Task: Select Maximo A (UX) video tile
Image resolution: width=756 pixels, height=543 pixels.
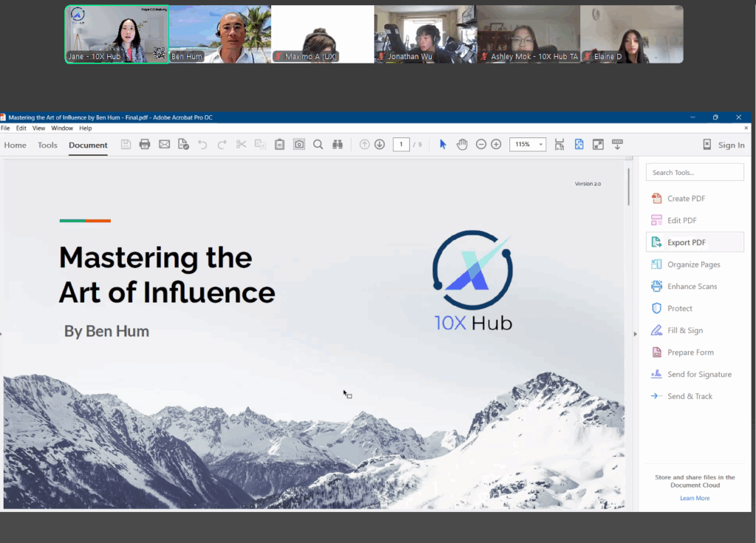Action: 323,34
